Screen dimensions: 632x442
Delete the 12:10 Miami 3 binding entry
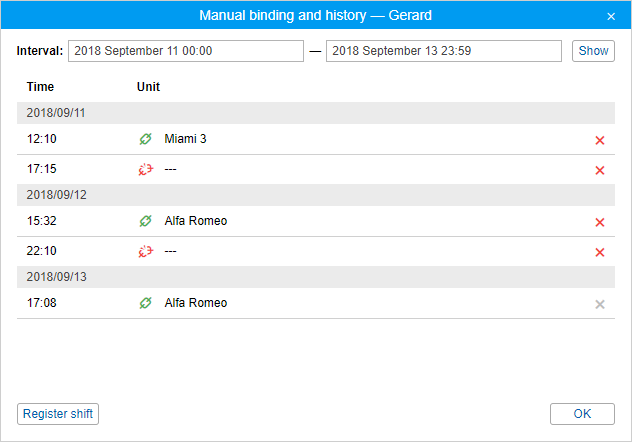point(600,140)
